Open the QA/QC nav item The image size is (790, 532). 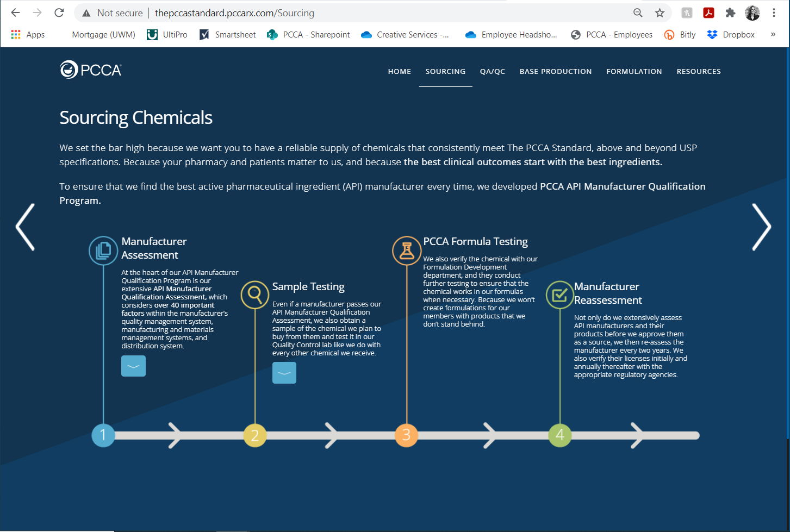(493, 71)
